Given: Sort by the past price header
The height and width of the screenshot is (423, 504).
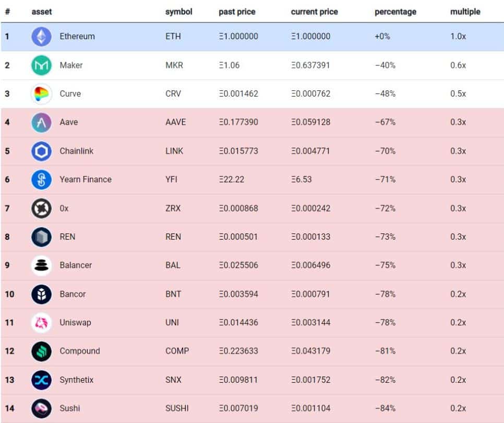Looking at the screenshot, I should click(x=237, y=11).
